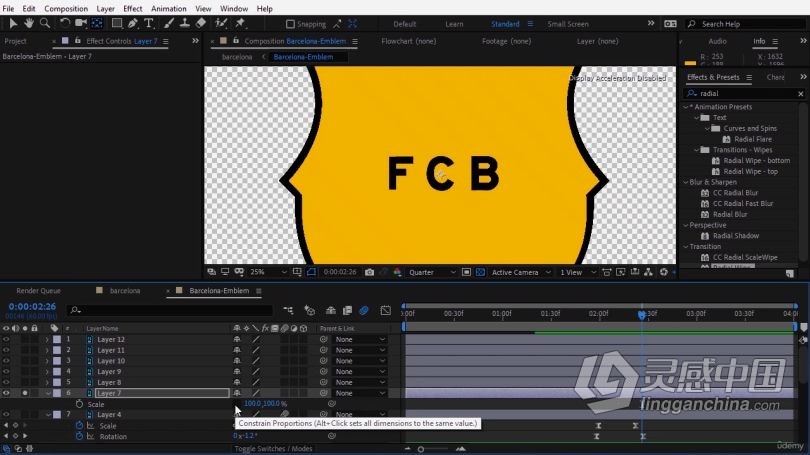This screenshot has width=810, height=455.
Task: Show channel and color management icon
Action: (x=397, y=272)
